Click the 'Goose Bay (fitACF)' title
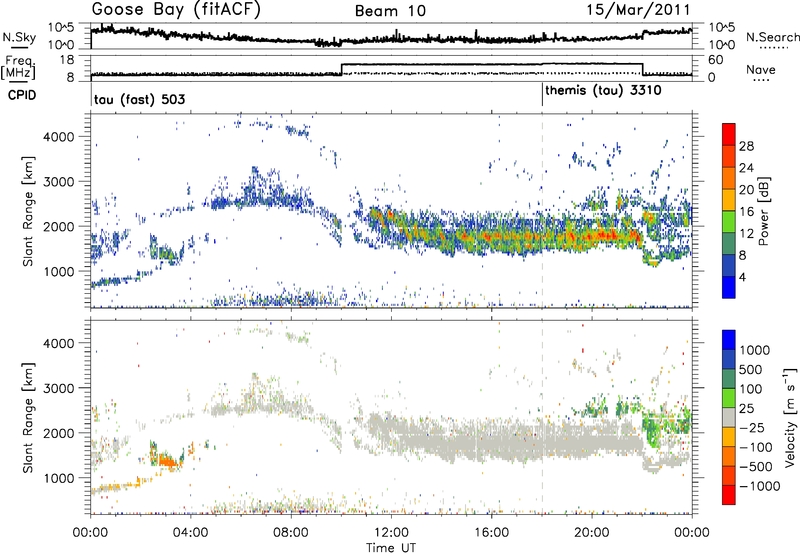This screenshot has height=554, width=800. click(176, 10)
